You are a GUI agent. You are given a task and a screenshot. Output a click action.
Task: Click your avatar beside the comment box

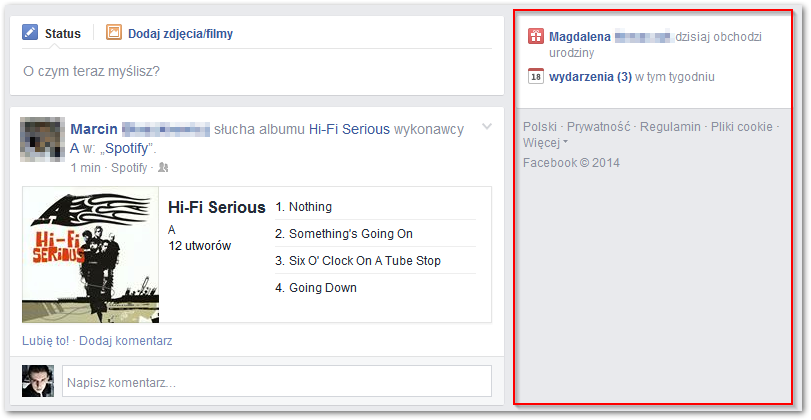point(38,381)
